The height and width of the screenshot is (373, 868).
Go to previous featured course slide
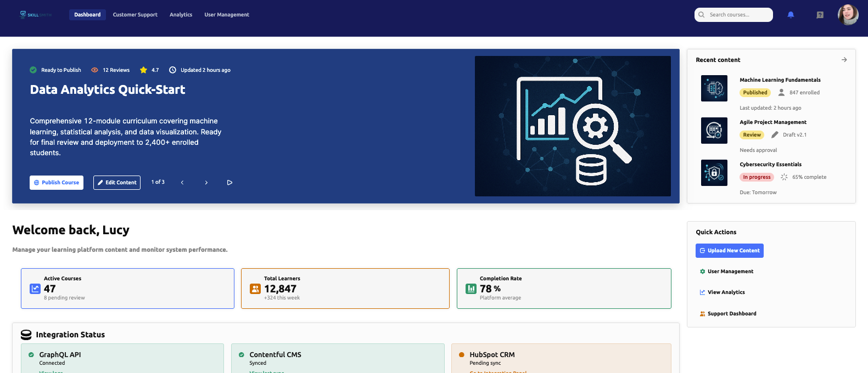point(182,183)
